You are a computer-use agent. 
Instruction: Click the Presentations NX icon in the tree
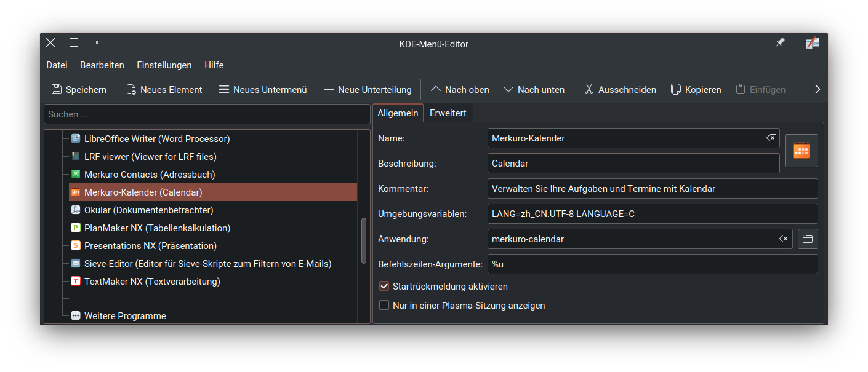(76, 246)
